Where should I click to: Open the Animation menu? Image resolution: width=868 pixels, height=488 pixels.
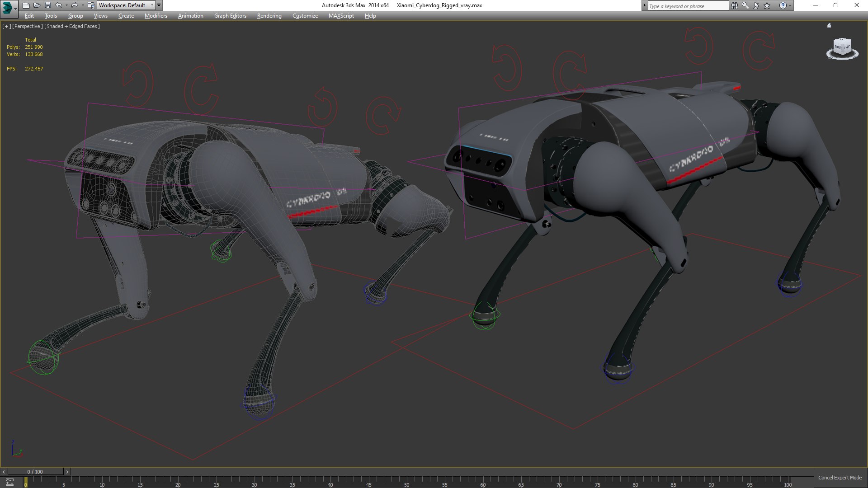(x=190, y=16)
